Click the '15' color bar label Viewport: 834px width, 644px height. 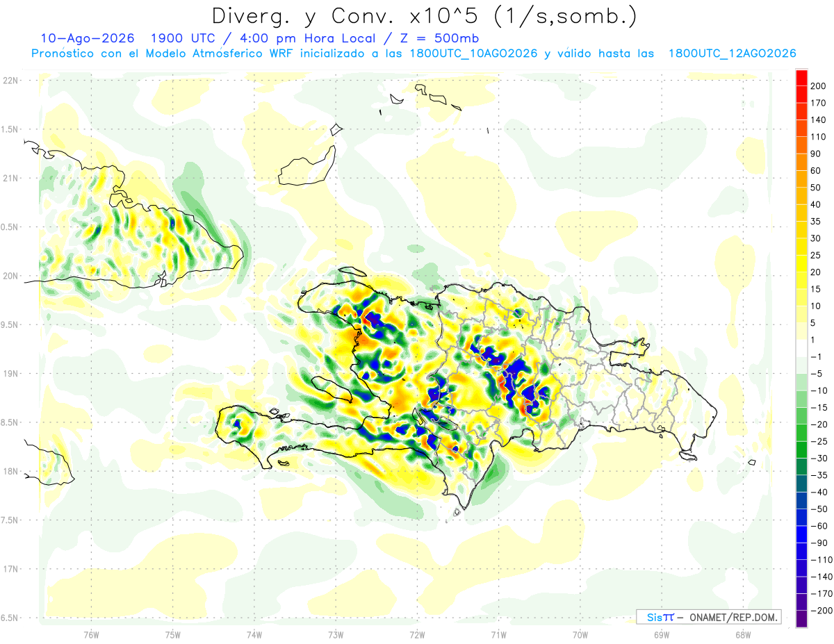816,289
